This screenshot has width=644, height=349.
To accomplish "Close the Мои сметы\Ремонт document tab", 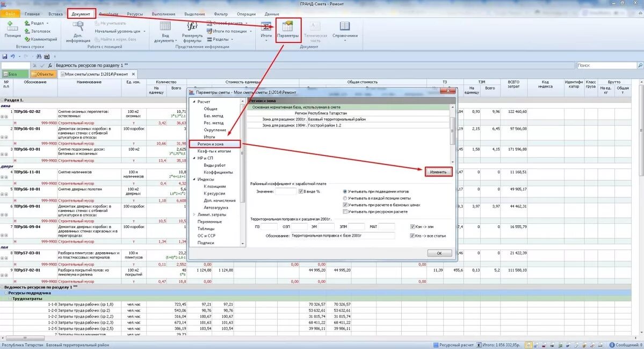I will (x=133, y=74).
